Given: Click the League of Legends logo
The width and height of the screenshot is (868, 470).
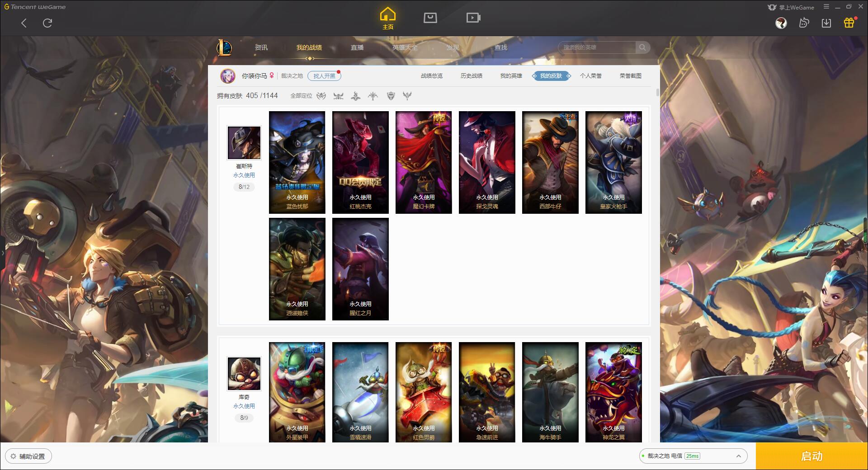Looking at the screenshot, I should pos(224,47).
